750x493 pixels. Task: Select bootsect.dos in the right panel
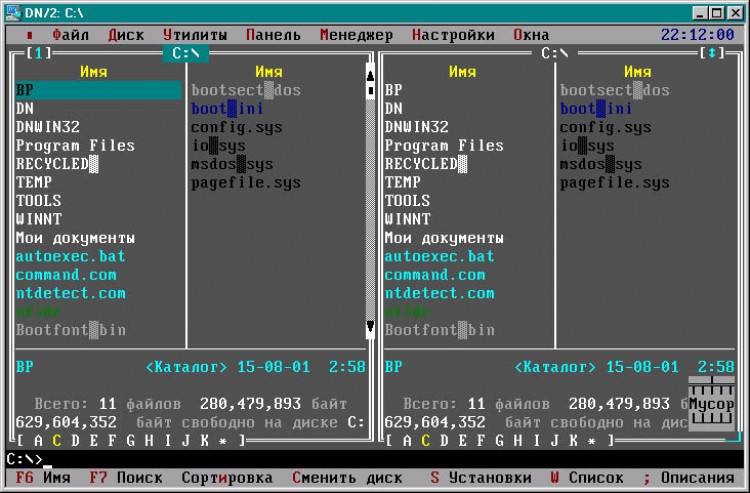tap(615, 90)
